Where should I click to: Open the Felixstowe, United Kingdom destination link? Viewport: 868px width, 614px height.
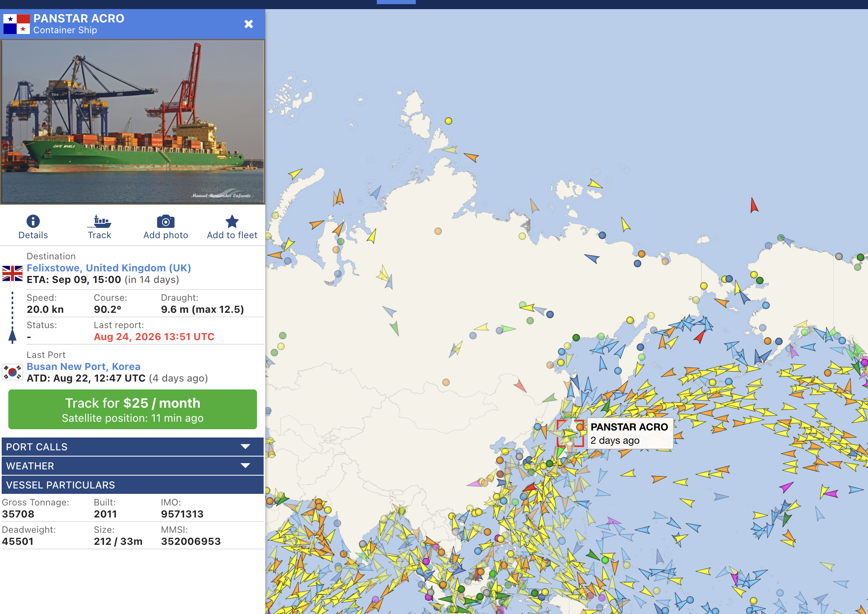pyautogui.click(x=109, y=268)
